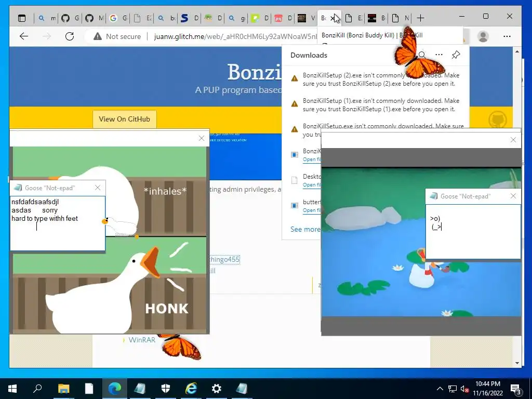Viewport: 532px width, 399px height.
Task: Switch to the red icon tab labeled D
Action: [283, 18]
